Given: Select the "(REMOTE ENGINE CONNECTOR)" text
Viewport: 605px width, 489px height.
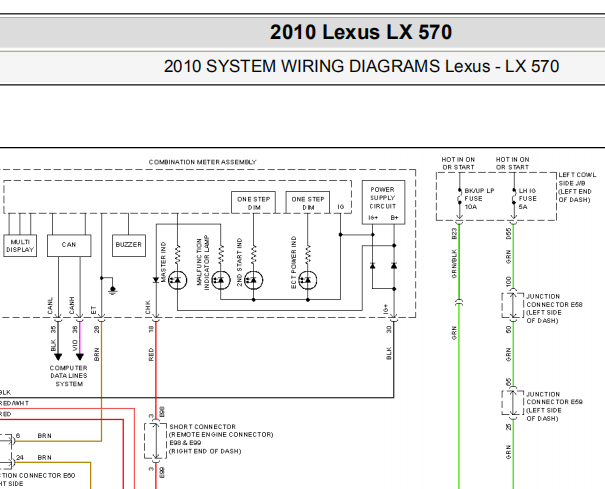Looking at the screenshot, I should [221, 435].
